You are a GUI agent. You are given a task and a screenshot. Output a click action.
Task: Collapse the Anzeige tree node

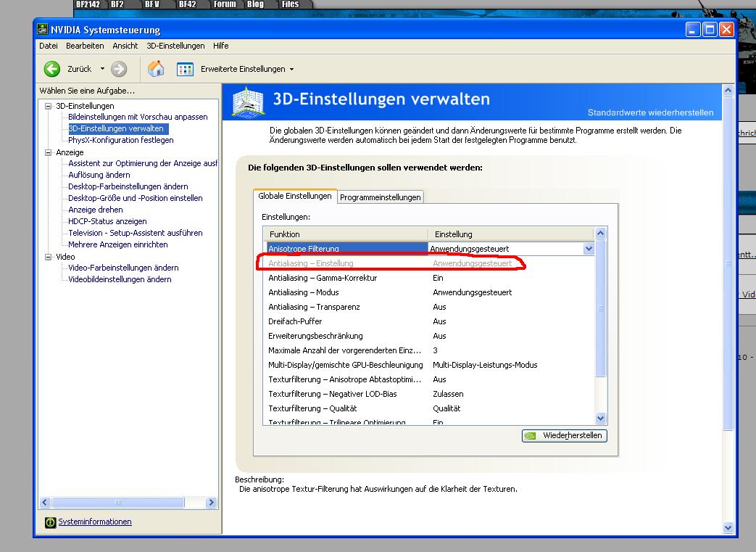(x=49, y=152)
